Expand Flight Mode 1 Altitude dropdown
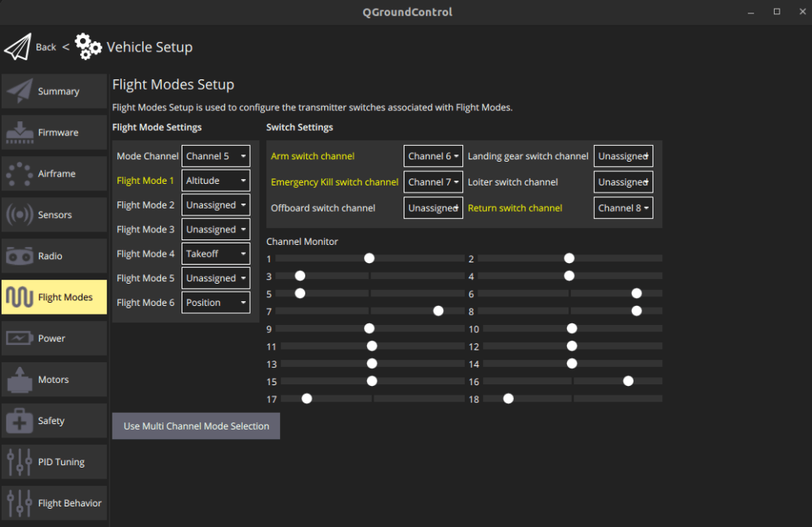Viewport: 812px width, 527px height. pos(216,181)
